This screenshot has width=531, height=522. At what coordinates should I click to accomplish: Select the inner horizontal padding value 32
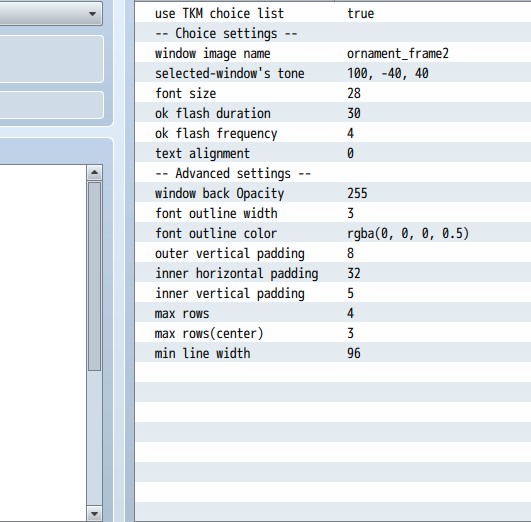tap(354, 274)
